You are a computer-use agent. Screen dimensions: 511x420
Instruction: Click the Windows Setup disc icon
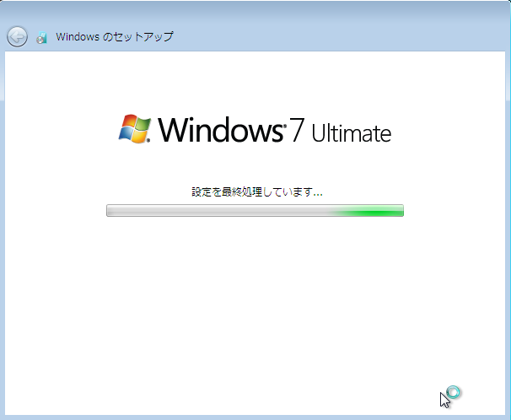click(41, 37)
